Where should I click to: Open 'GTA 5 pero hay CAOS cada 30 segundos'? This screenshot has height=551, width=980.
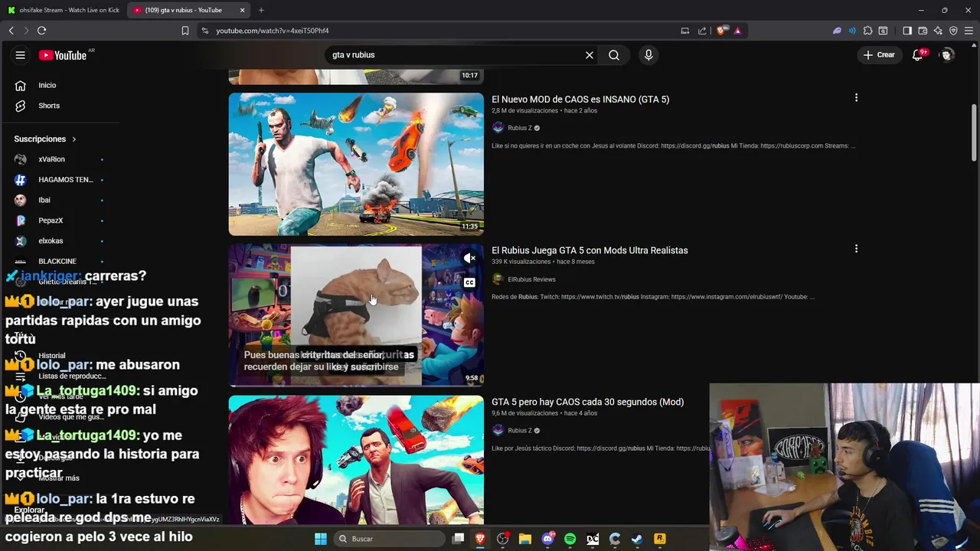[x=587, y=402]
